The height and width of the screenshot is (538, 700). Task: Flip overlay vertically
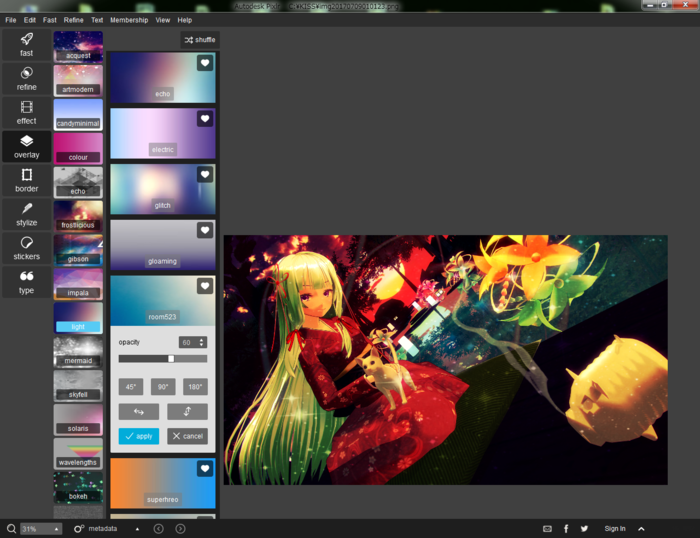pos(188,412)
